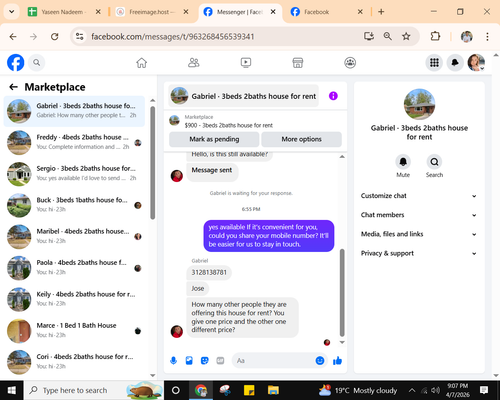Open the Gabriel conversation header button

[243, 96]
